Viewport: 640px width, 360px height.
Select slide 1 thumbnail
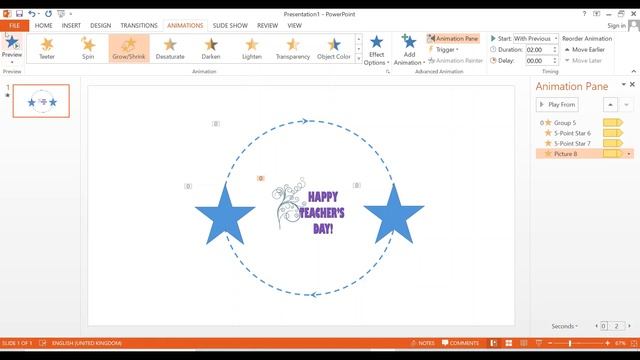click(41, 101)
